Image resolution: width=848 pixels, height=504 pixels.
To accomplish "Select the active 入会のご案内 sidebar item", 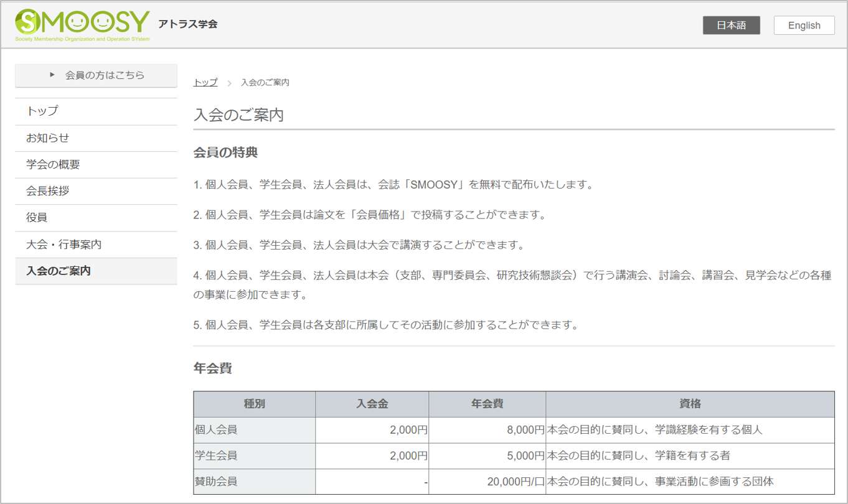I will coord(59,271).
